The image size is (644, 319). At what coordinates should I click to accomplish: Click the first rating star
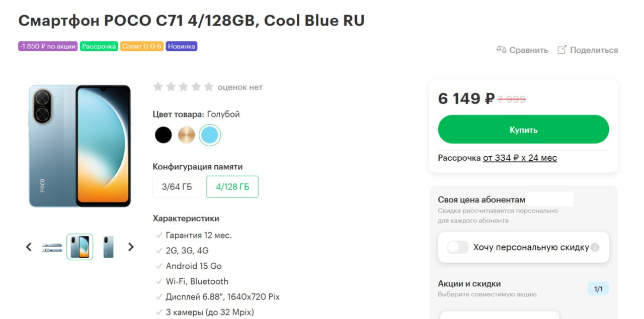tap(158, 87)
